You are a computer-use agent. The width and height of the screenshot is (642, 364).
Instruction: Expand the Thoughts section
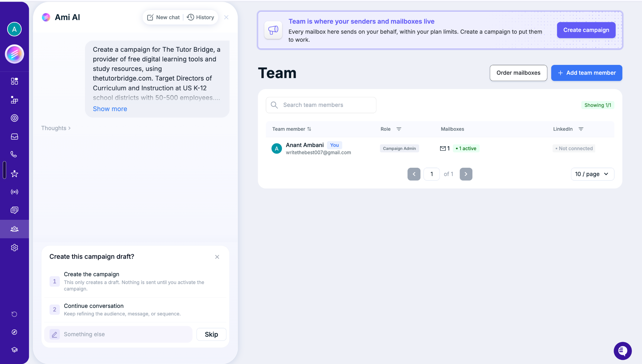pyautogui.click(x=56, y=128)
